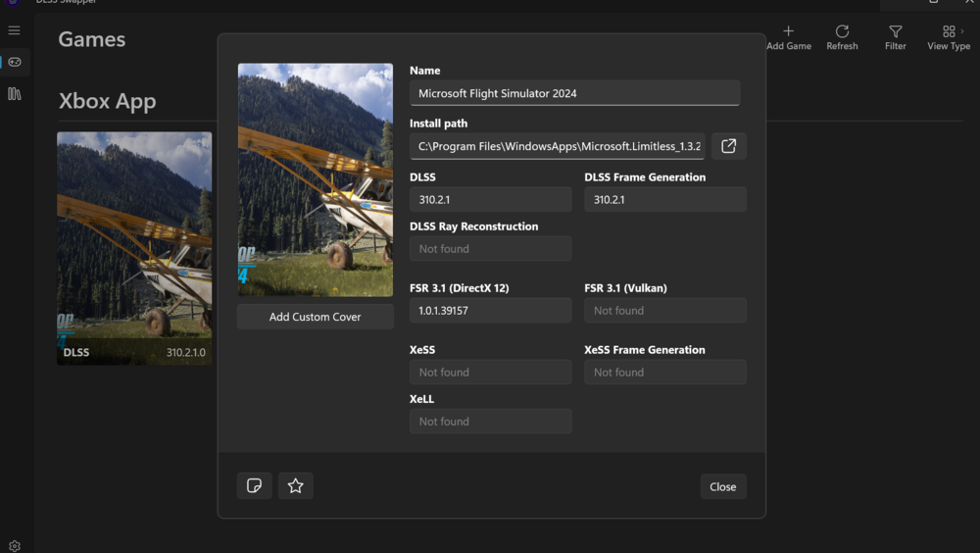Select the DLSS version 310.2.1 field
980x553 pixels.
click(x=490, y=200)
